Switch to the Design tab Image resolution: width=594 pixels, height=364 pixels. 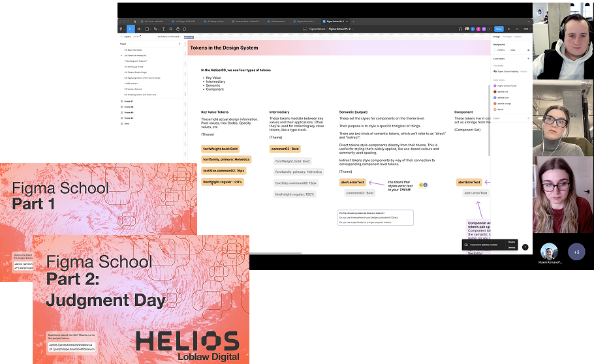click(496, 37)
